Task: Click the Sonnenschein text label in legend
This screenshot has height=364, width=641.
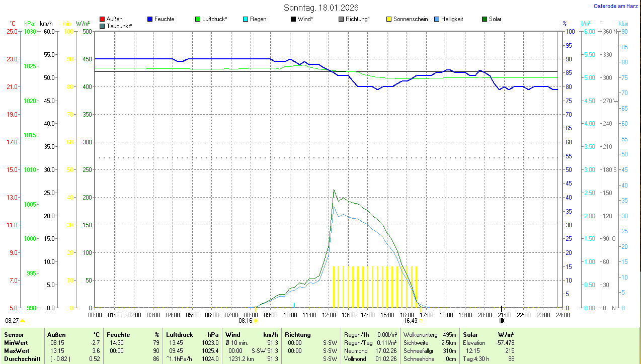Action: (411, 19)
